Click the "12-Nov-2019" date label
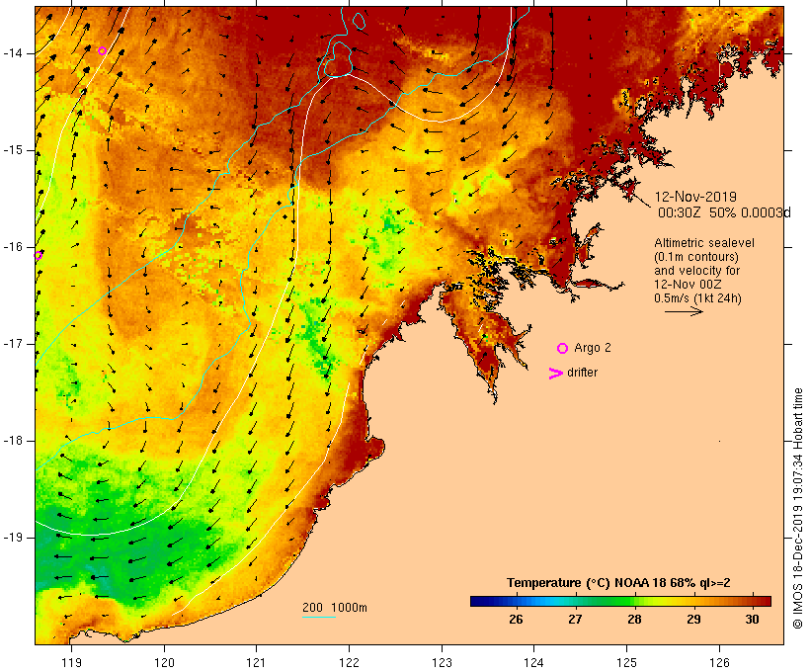 [695, 197]
